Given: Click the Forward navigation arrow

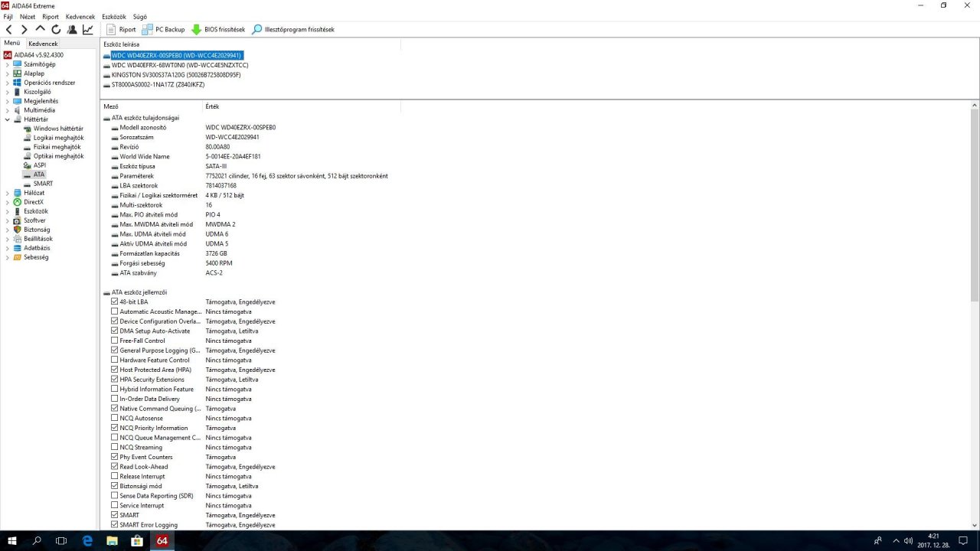Looking at the screenshot, I should coord(24,29).
